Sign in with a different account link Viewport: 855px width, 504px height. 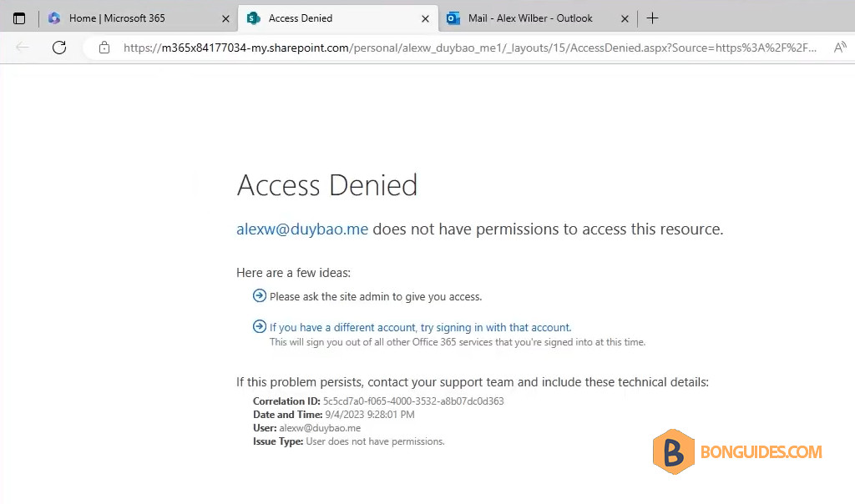coord(421,327)
